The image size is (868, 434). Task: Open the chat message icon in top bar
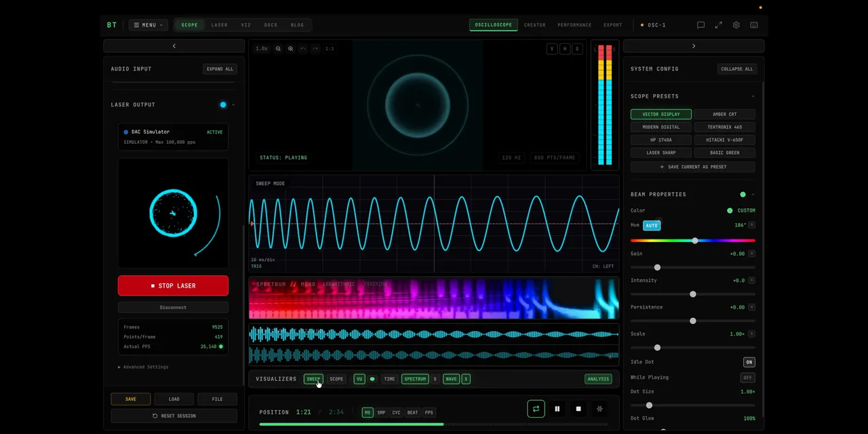tap(701, 25)
